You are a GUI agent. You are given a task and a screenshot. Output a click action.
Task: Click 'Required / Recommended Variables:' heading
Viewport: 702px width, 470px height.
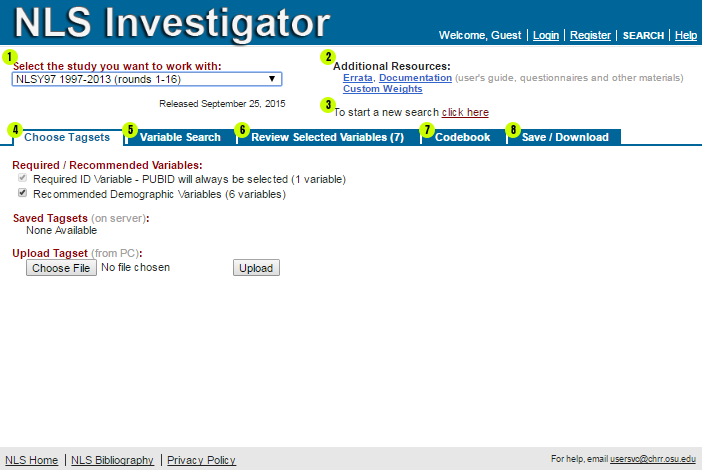coord(107,165)
